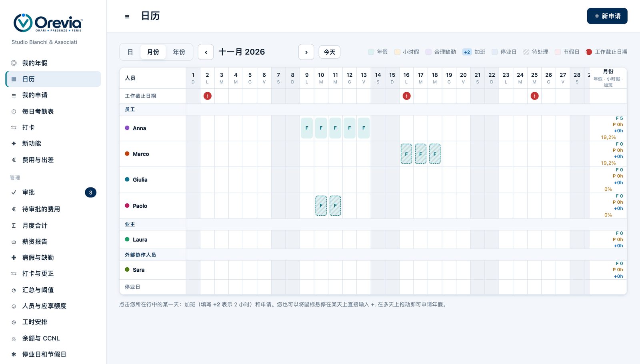The width and height of the screenshot is (640, 364).
Task: Select Laura in 业主 group
Action: pyautogui.click(x=140, y=240)
